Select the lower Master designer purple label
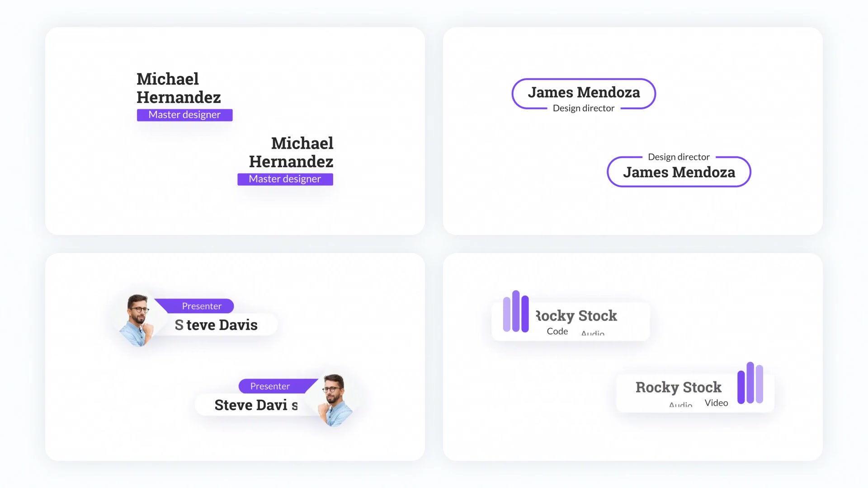This screenshot has width=868, height=488. (x=285, y=179)
